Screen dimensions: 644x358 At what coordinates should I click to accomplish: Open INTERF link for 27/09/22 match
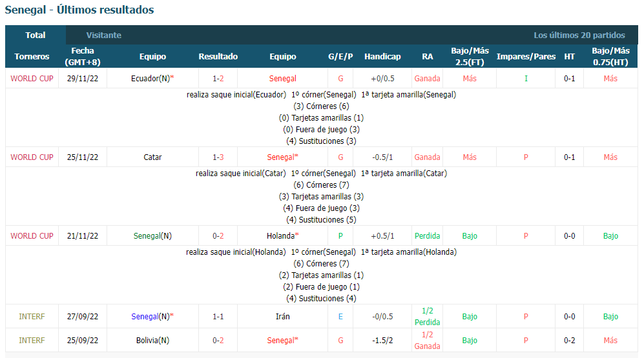(x=32, y=317)
